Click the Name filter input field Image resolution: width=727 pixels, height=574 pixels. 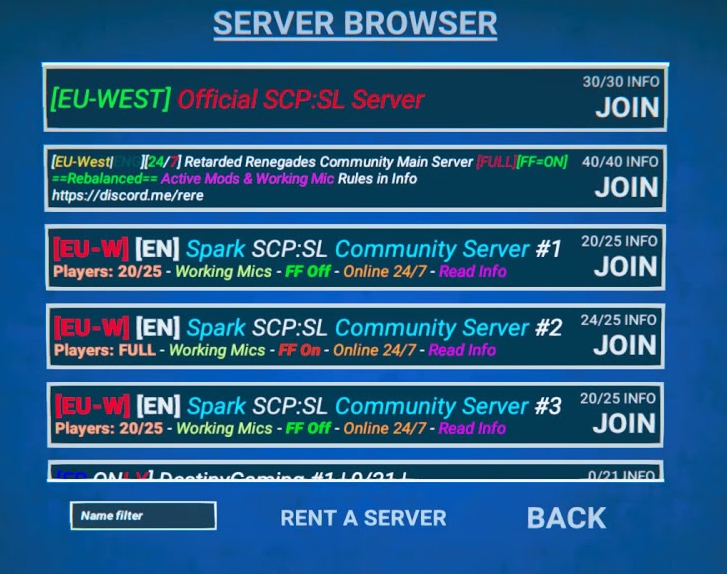tap(143, 516)
